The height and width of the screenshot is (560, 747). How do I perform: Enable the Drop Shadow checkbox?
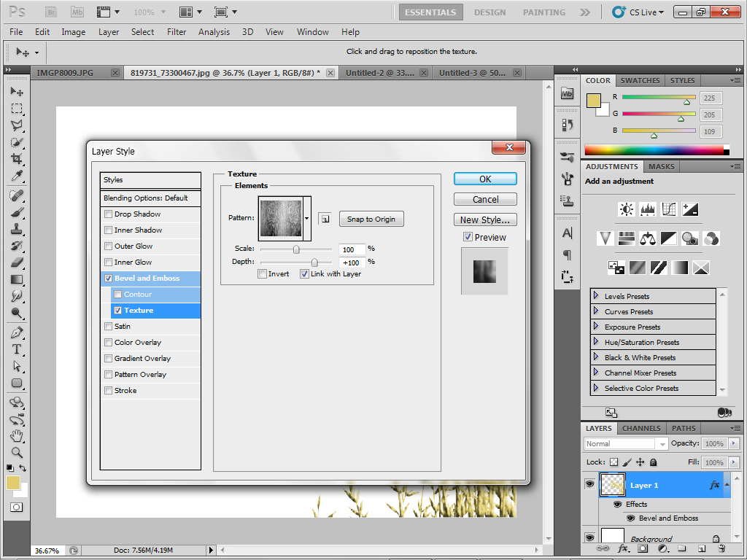point(109,214)
